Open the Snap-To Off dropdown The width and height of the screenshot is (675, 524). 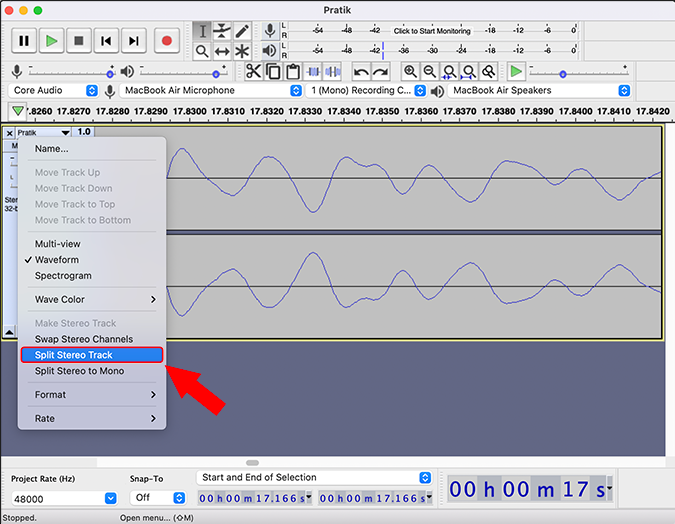pos(158,498)
